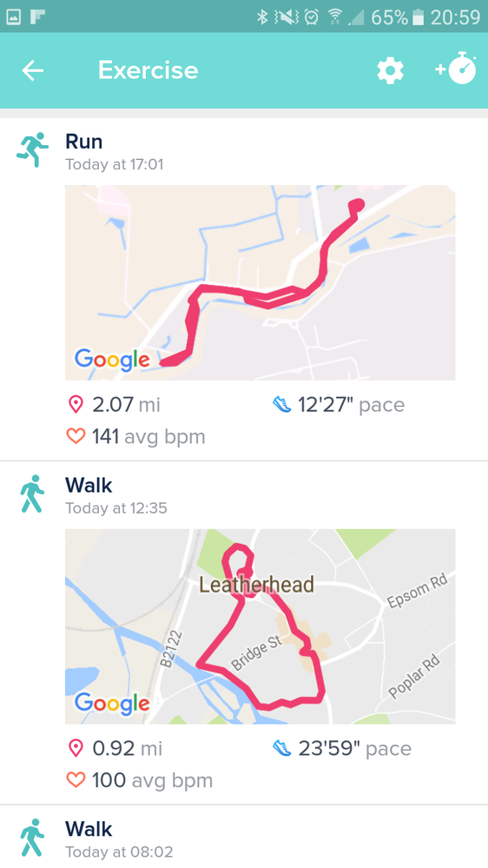Tap the location pin next to 2.07 mi
This screenshot has height=868, width=488.
(76, 405)
